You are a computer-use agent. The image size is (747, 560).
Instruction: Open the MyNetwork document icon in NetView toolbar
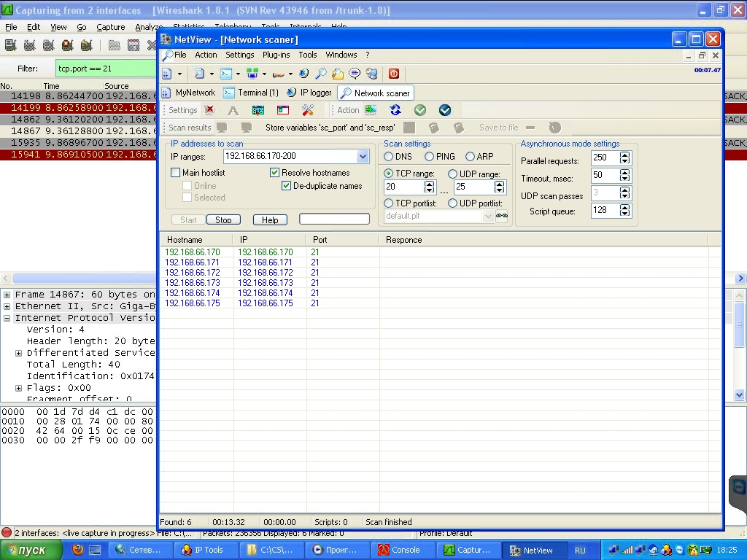pos(167,74)
